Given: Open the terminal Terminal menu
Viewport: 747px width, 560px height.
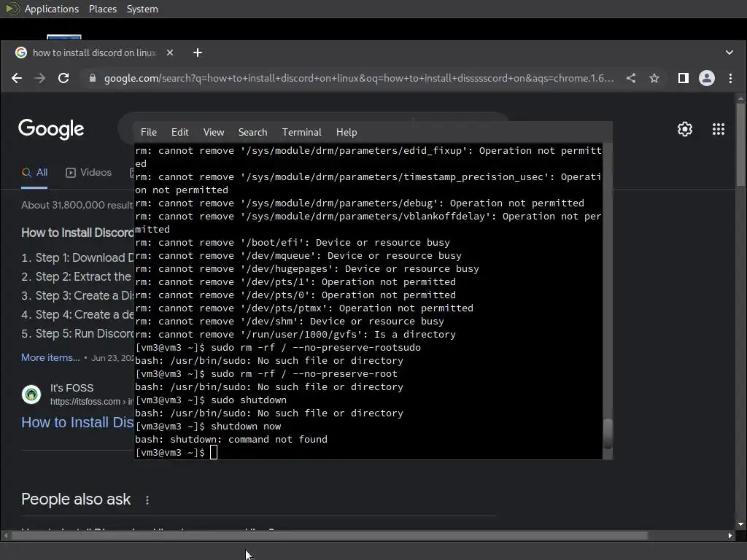Looking at the screenshot, I should coord(301,133).
